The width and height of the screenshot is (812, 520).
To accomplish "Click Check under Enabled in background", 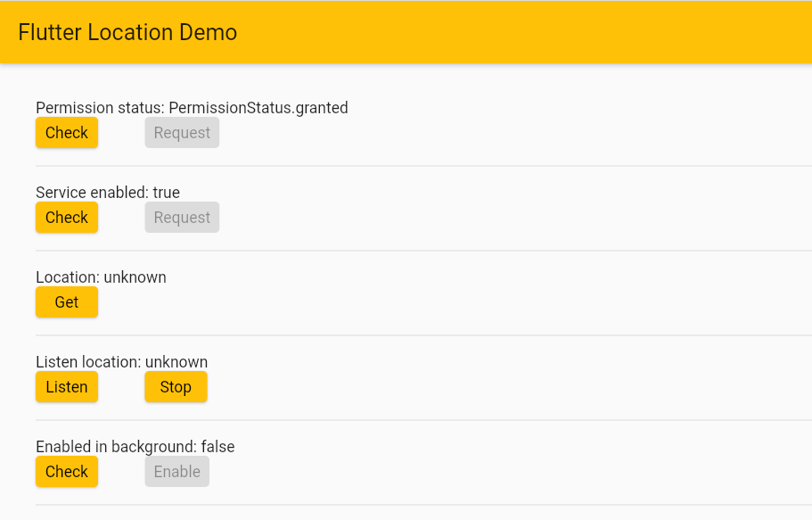I will tap(67, 472).
